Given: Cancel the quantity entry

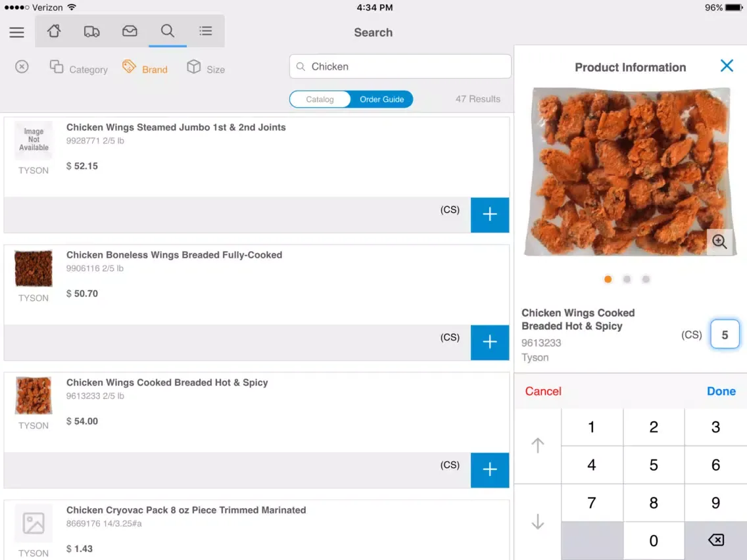Looking at the screenshot, I should pos(543,391).
